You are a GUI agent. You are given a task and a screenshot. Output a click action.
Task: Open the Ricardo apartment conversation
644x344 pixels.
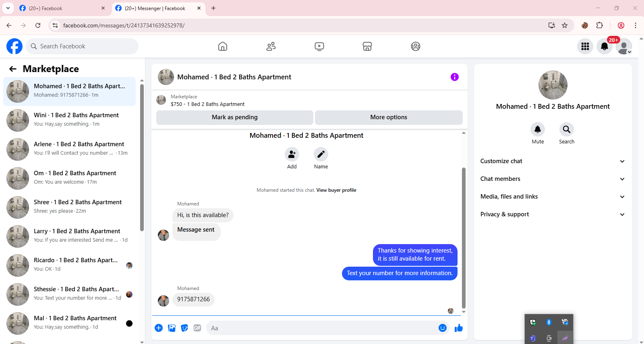[69, 265]
